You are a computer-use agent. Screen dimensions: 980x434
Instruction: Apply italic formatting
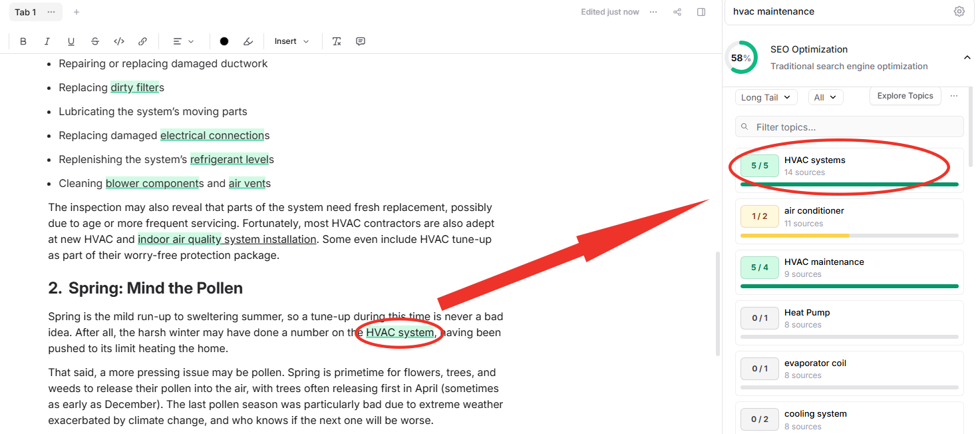tap(47, 41)
